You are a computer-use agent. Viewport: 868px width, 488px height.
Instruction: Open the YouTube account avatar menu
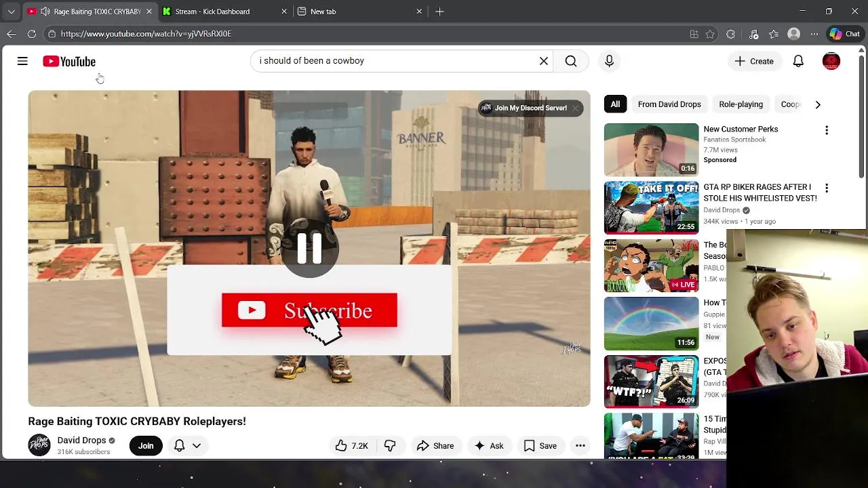coord(831,61)
